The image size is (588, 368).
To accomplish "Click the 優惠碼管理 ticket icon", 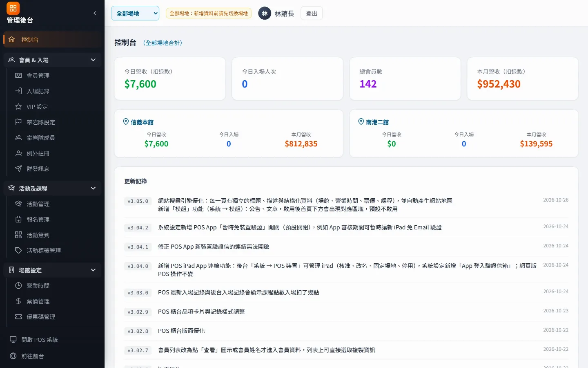I will click(x=18, y=316).
